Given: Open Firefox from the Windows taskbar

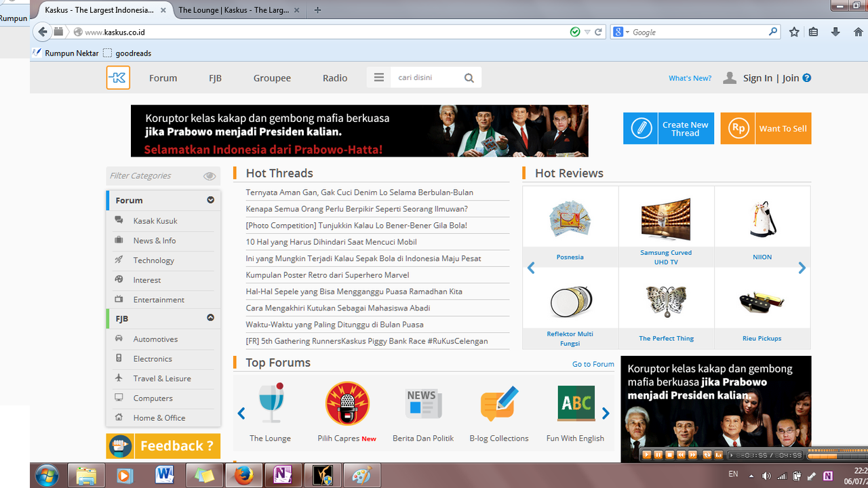Looking at the screenshot, I should [243, 476].
